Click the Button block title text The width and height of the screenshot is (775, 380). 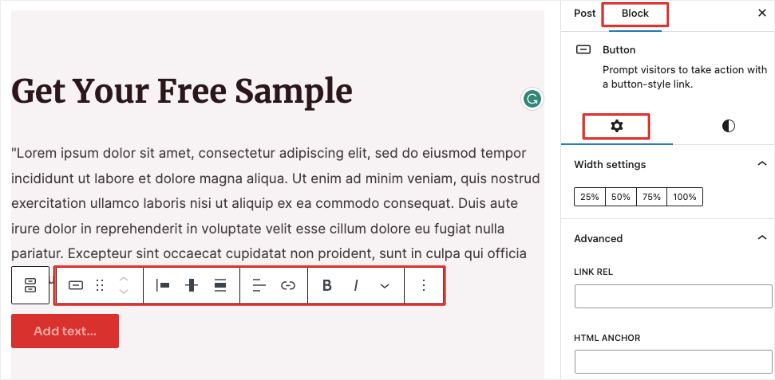[619, 50]
